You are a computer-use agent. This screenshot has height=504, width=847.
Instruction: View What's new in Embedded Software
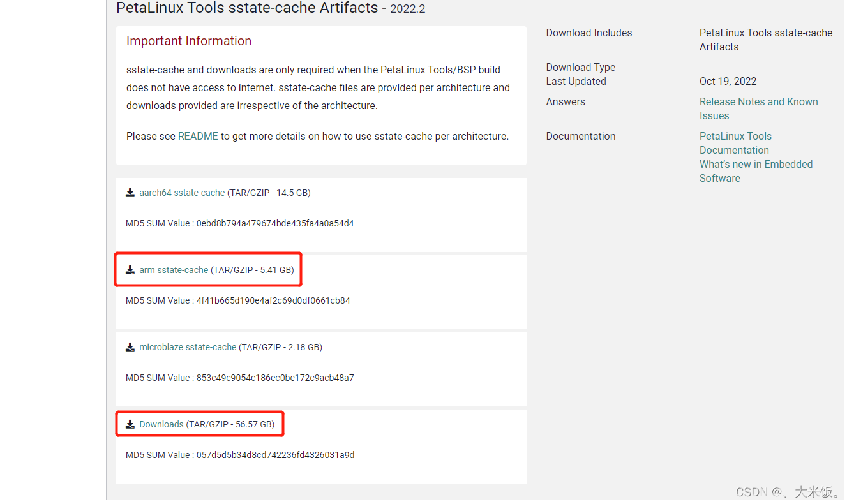756,171
